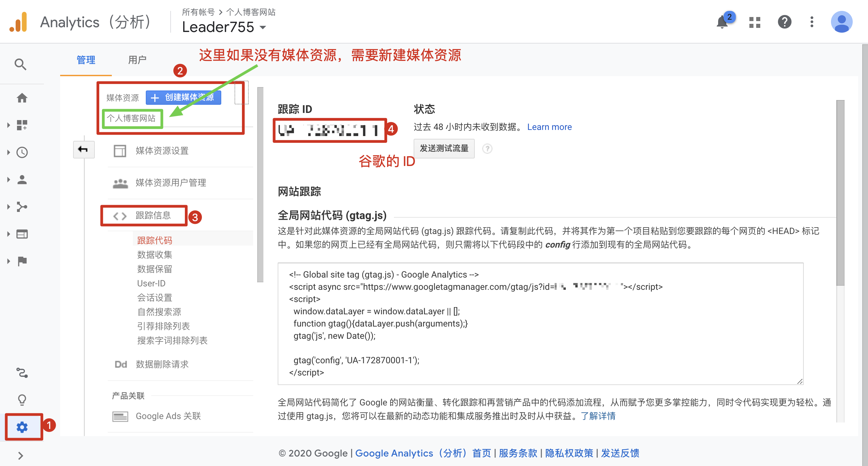The image size is (868, 466).
Task: Open Google Analytics（分析）首页 footer link
Action: (423, 453)
